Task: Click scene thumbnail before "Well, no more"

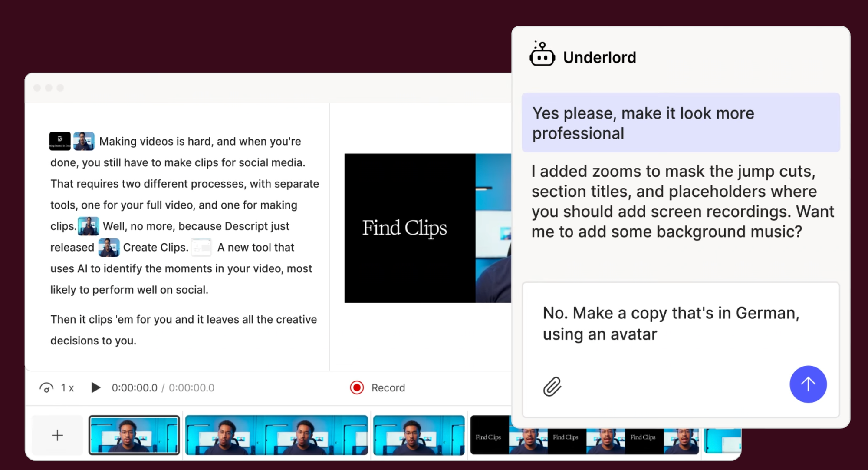Action: [88, 226]
